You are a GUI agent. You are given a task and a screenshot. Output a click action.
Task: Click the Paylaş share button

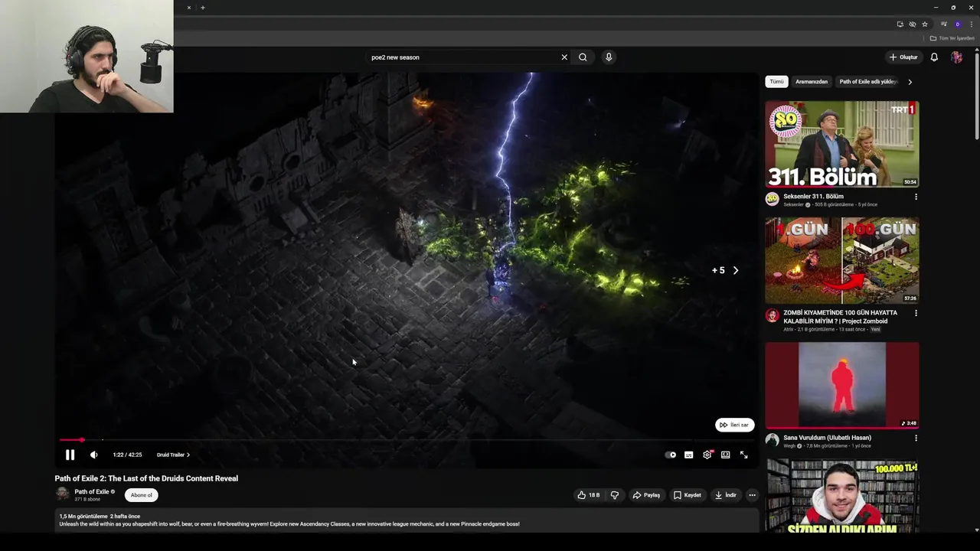click(646, 495)
